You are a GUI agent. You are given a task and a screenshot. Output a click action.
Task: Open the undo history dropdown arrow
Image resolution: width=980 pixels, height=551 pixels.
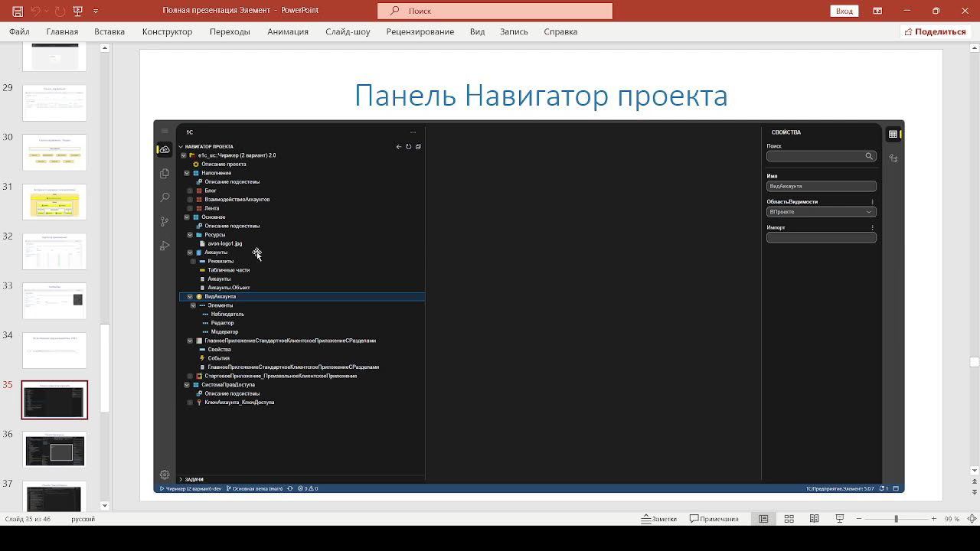point(46,11)
